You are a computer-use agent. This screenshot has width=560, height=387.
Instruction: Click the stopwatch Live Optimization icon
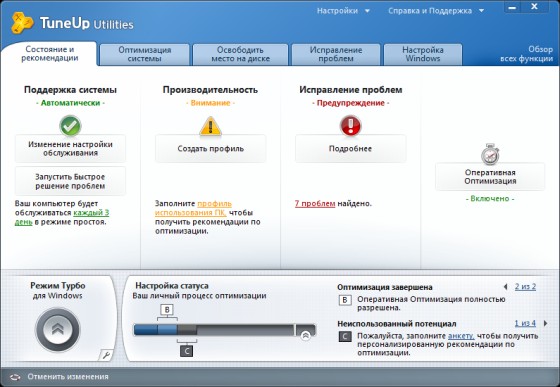point(490,154)
